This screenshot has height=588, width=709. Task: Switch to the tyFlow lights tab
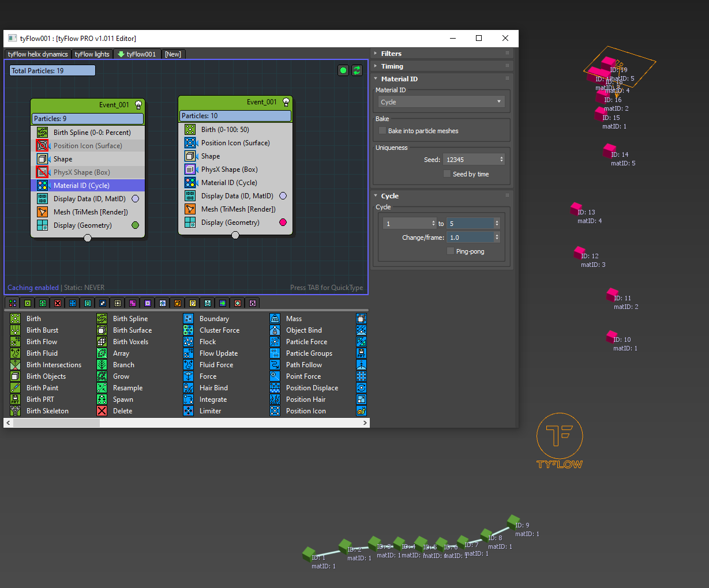click(92, 54)
